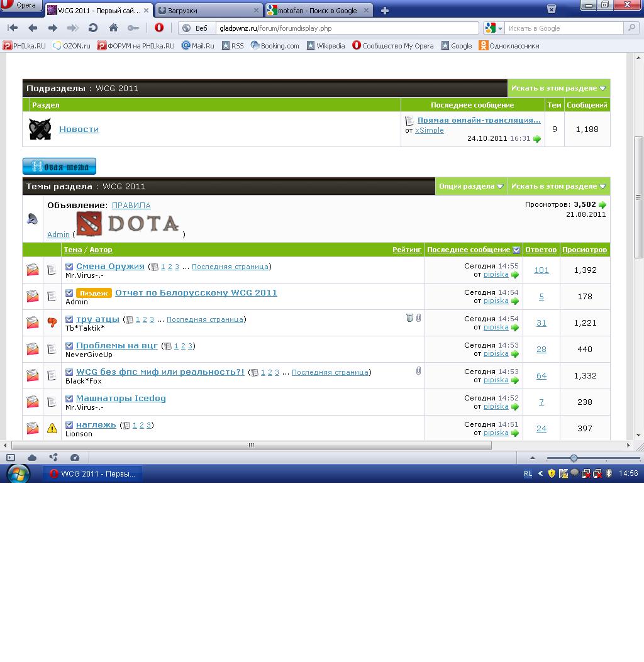Open the password wand key icon
This screenshot has height=662, width=644.
(133, 28)
